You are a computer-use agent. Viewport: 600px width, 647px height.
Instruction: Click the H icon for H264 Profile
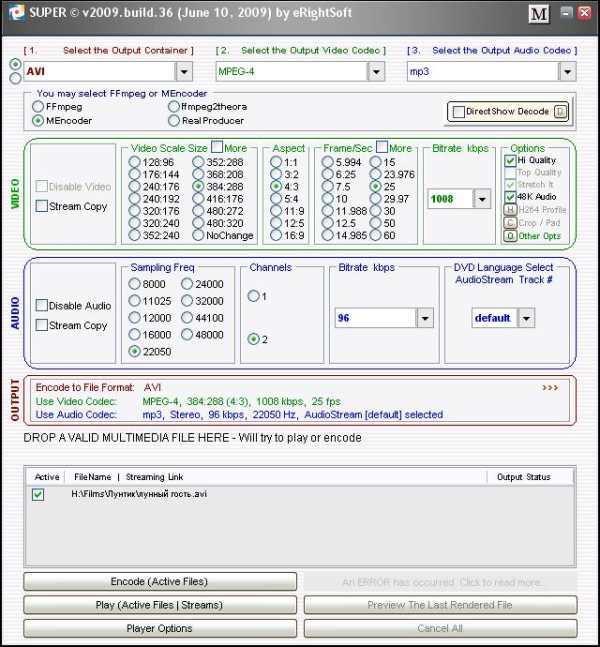[510, 210]
